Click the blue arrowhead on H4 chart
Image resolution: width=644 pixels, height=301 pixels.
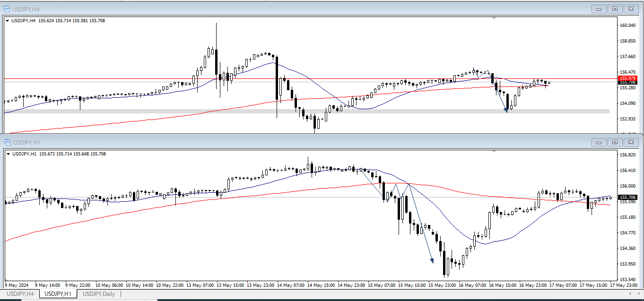click(x=505, y=111)
